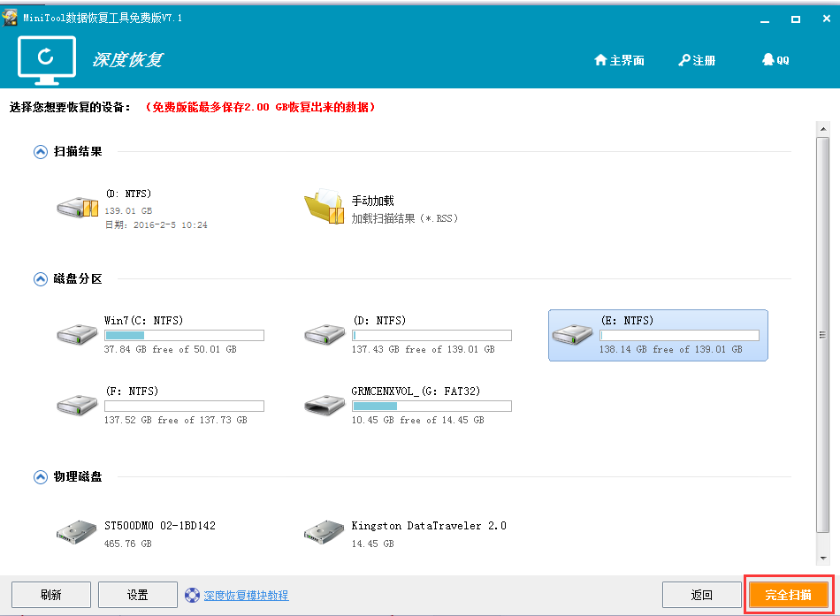Click the 刷新 refresh button
The width and height of the screenshot is (840, 616).
coord(51,595)
